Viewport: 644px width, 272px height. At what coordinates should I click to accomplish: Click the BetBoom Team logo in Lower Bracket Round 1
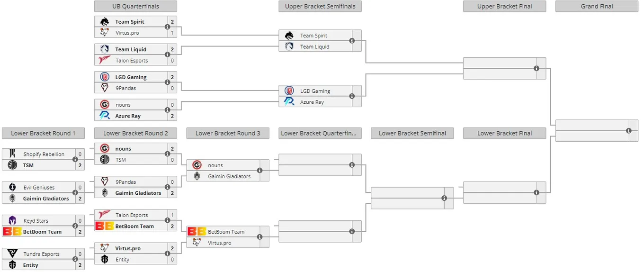tap(12, 232)
